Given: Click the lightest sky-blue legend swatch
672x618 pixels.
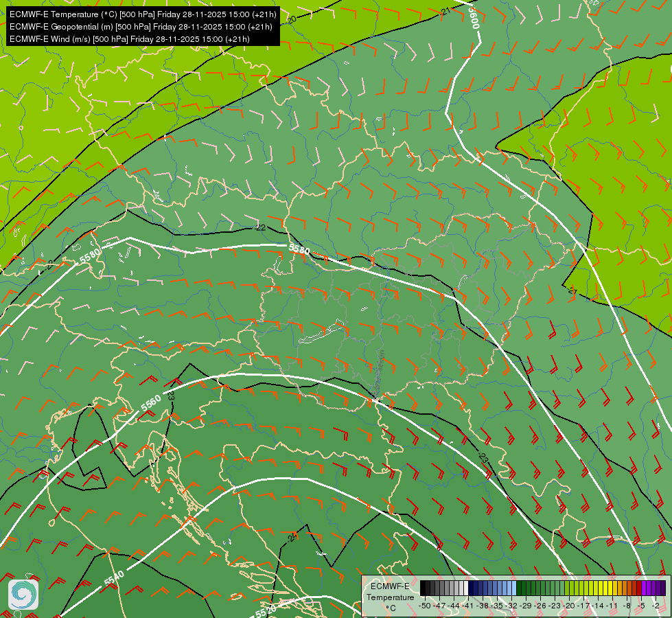Looking at the screenshot, I should pyautogui.click(x=514, y=588).
